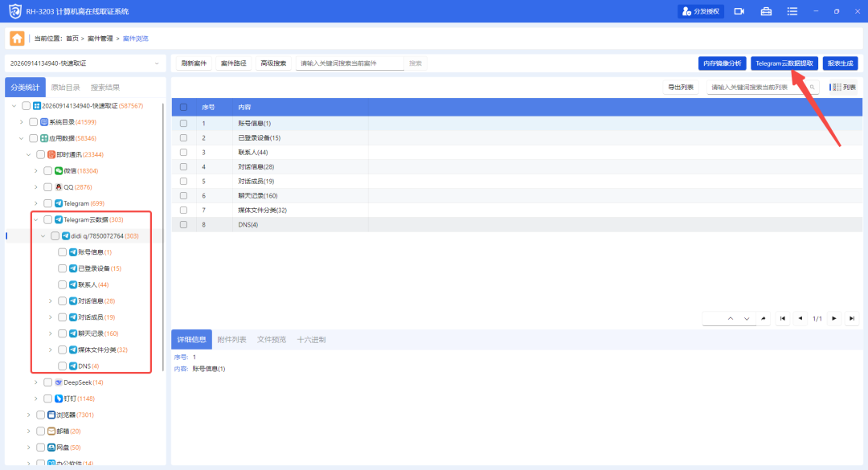
Task: Toggle the select-all checkbox in table header
Action: pos(184,108)
